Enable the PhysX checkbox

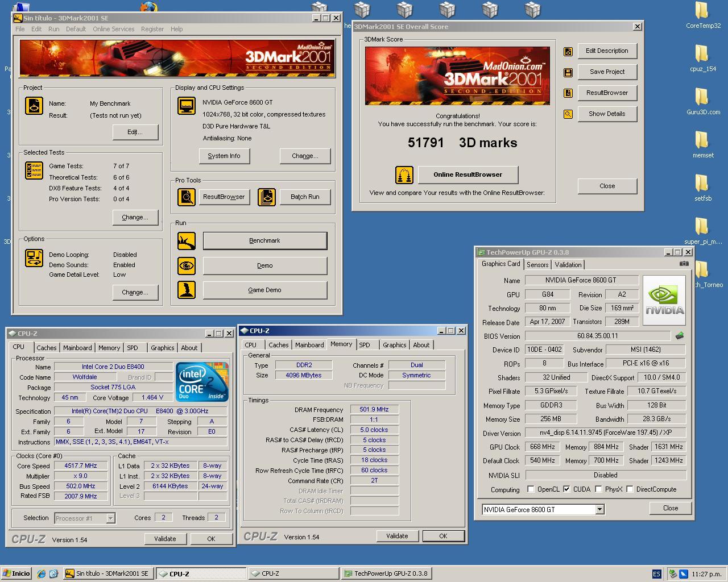coord(598,489)
